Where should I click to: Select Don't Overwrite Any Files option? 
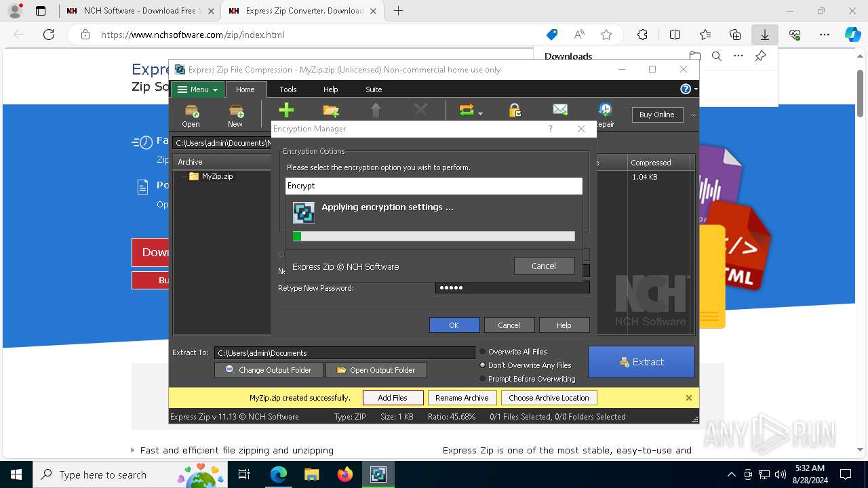coord(526,365)
